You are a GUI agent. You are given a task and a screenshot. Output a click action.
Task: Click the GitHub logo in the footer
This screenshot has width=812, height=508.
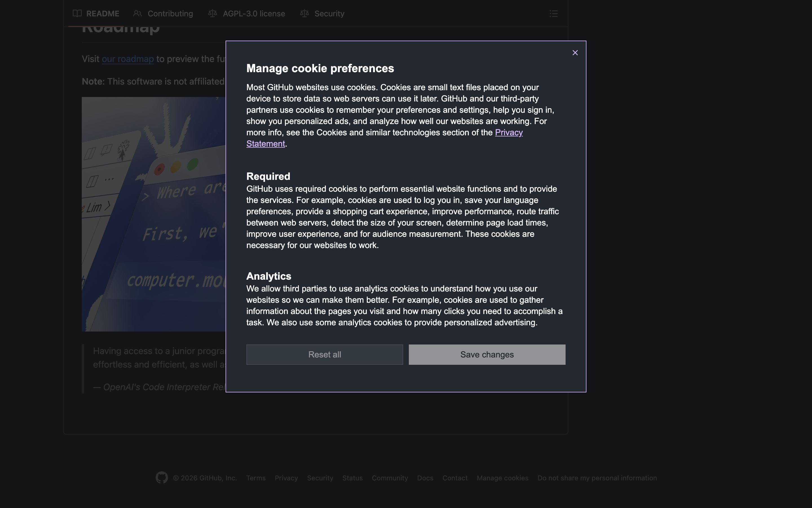click(162, 478)
